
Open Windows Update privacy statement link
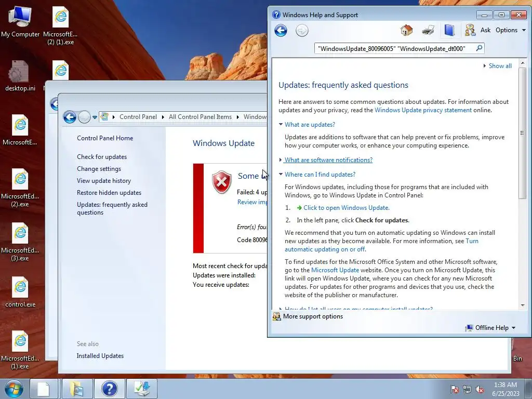click(423, 110)
